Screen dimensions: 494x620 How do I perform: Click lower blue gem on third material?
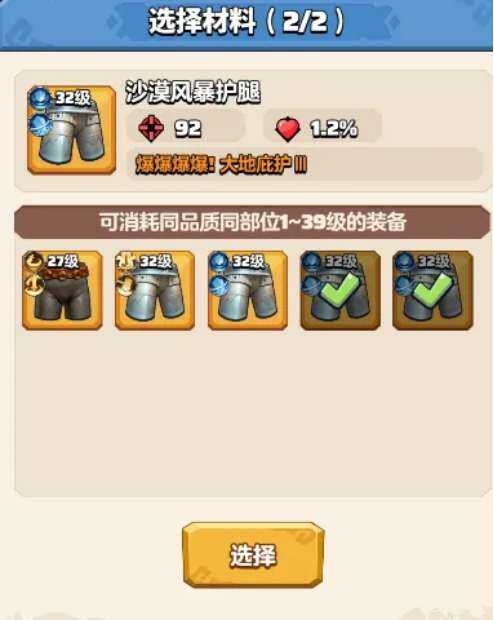point(219,285)
